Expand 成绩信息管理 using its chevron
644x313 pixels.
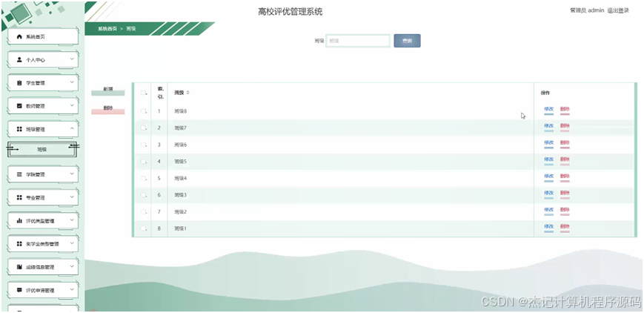click(x=72, y=266)
